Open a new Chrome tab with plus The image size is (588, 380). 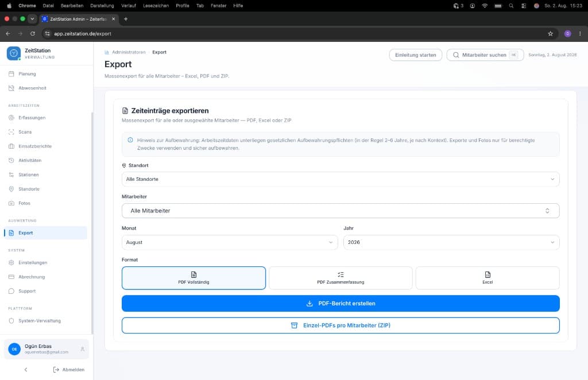coord(126,19)
